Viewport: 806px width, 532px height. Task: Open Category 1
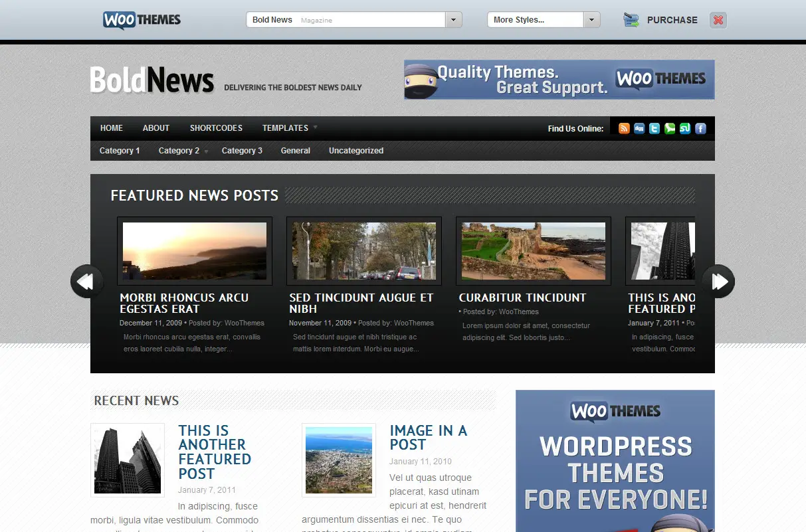pos(120,151)
